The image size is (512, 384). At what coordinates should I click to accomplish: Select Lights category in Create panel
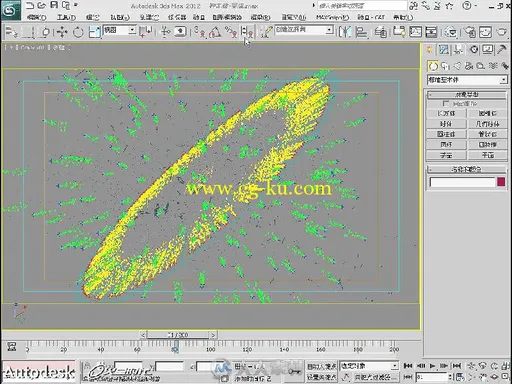457,66
